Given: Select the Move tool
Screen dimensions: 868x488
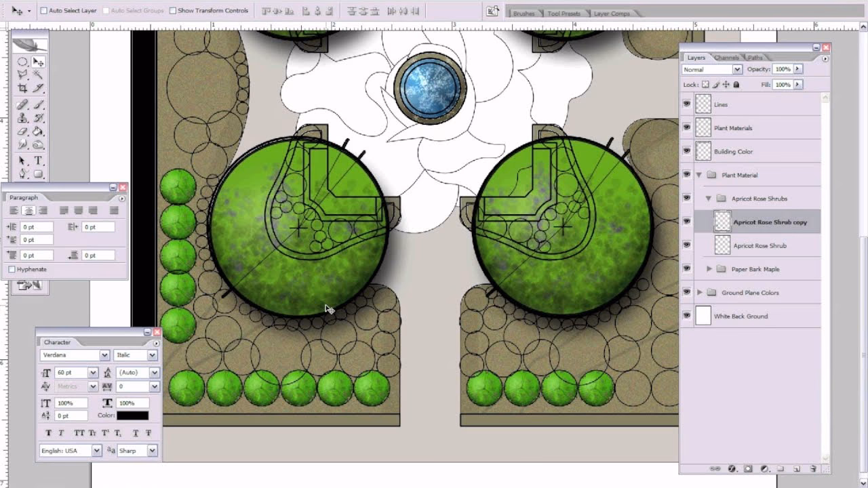Looking at the screenshot, I should click(x=39, y=62).
